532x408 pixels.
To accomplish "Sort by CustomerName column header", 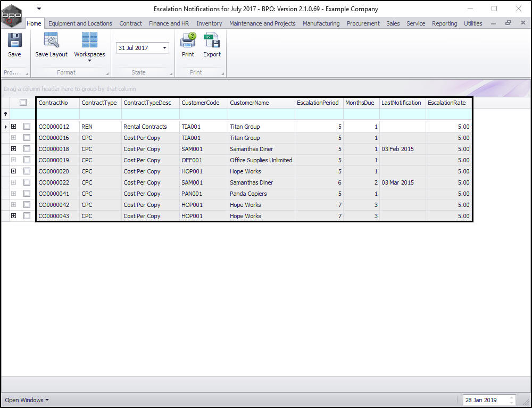I will [x=261, y=103].
